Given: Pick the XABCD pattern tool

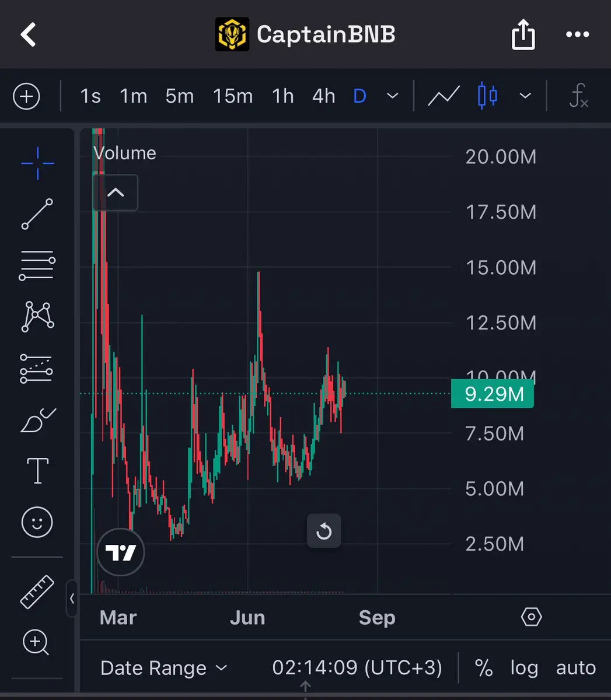Looking at the screenshot, I should click(38, 317).
